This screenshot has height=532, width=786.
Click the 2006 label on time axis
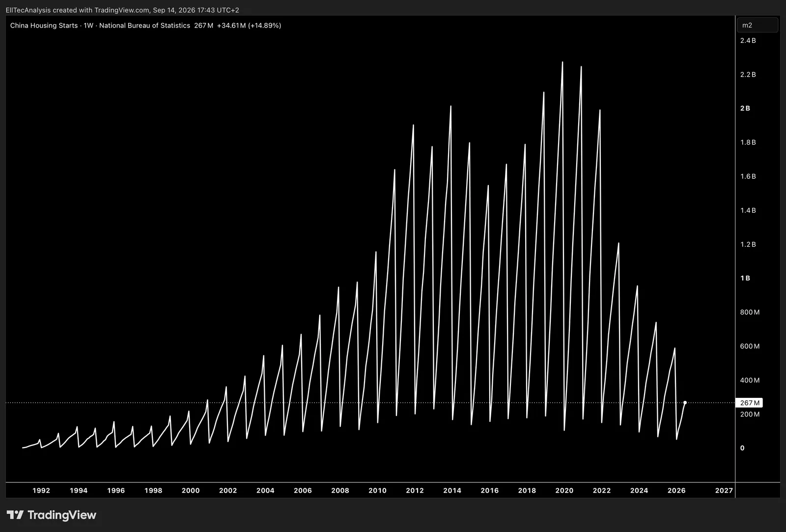(303, 490)
